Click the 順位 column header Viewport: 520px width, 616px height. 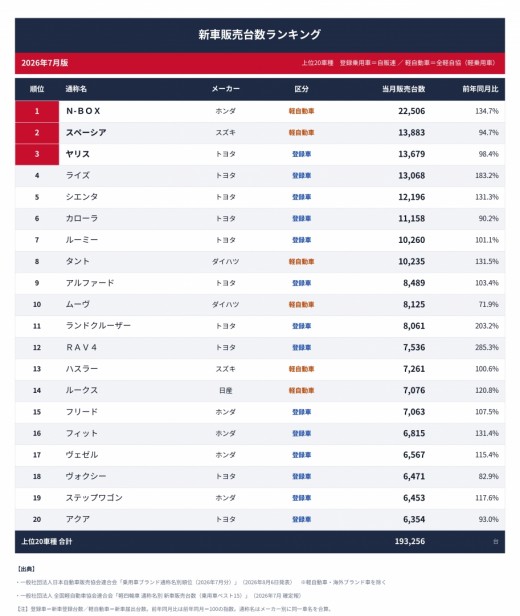(x=37, y=89)
